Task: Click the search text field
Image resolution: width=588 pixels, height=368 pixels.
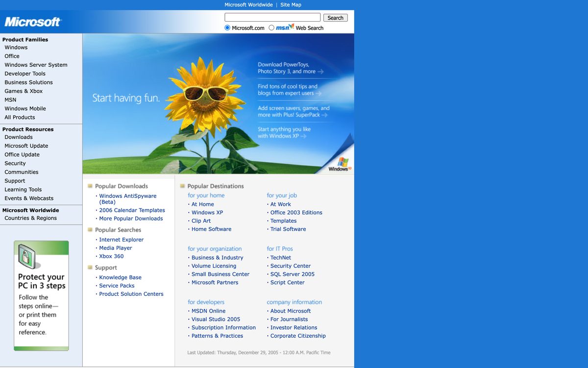Action: [272, 18]
